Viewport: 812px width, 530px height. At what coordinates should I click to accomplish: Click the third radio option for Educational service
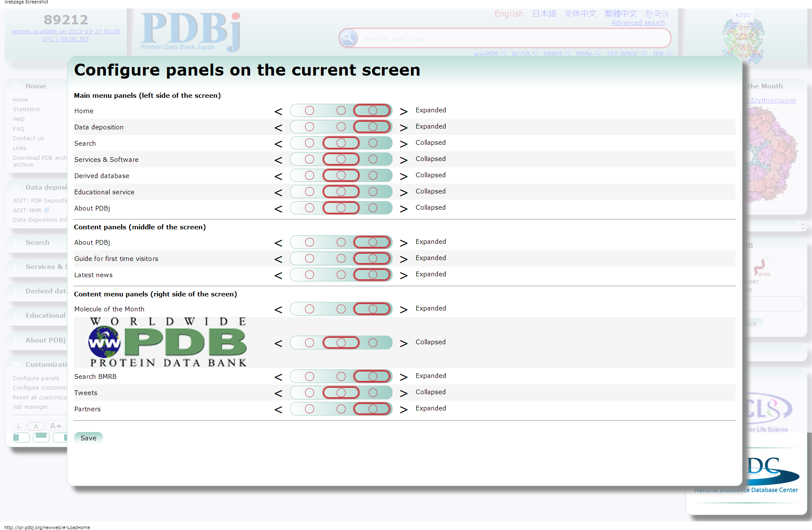coord(373,192)
